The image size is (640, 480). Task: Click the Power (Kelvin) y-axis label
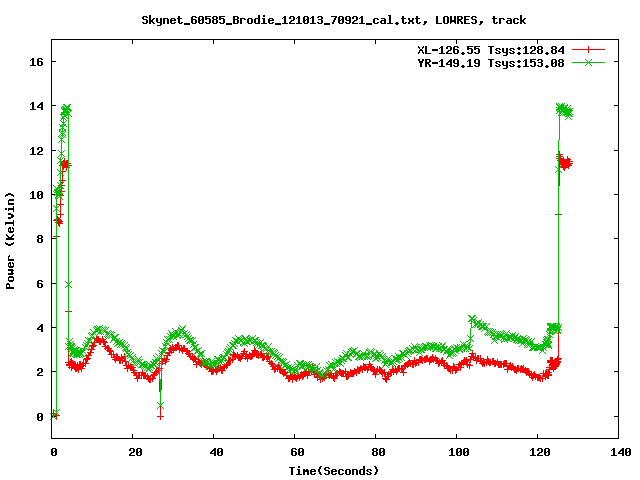point(10,241)
